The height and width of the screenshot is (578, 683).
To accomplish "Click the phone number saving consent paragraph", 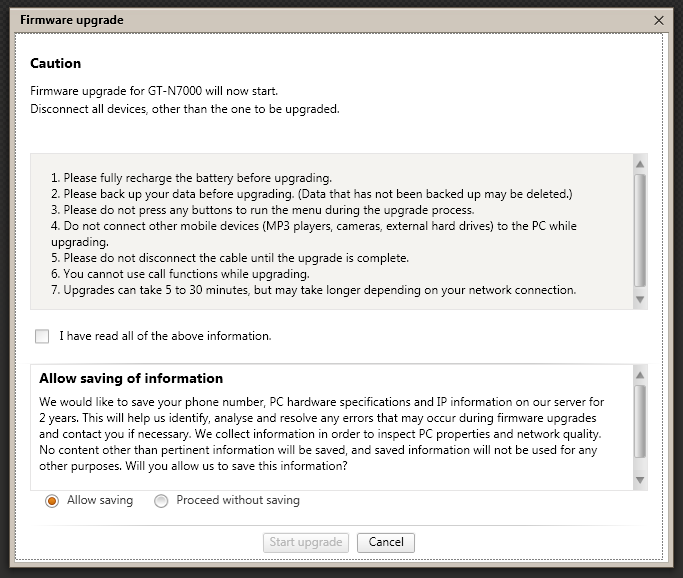I will 322,434.
